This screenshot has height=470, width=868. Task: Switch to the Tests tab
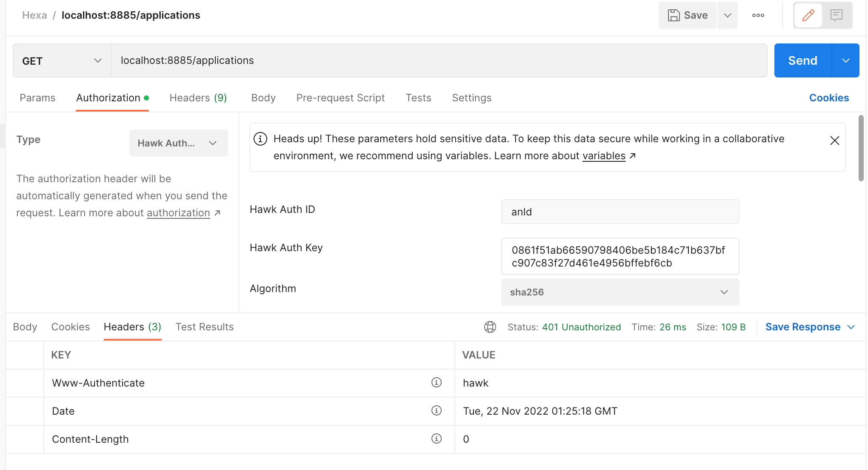(x=418, y=97)
